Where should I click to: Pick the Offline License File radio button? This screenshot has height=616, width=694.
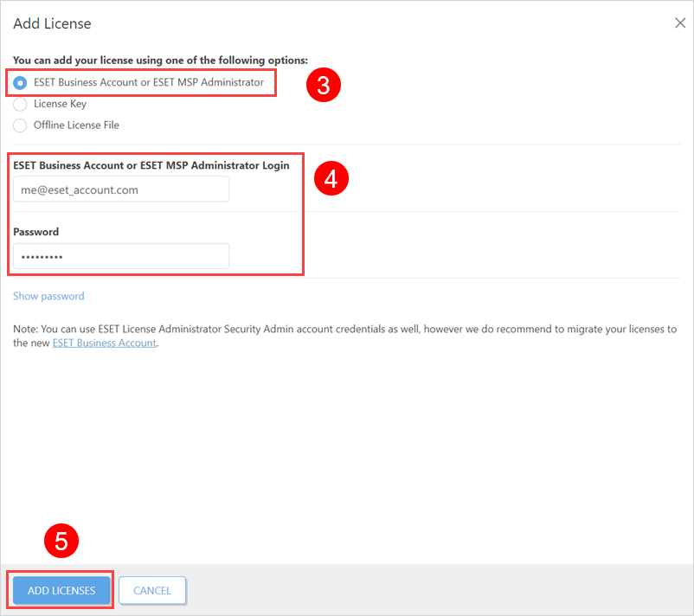[20, 125]
